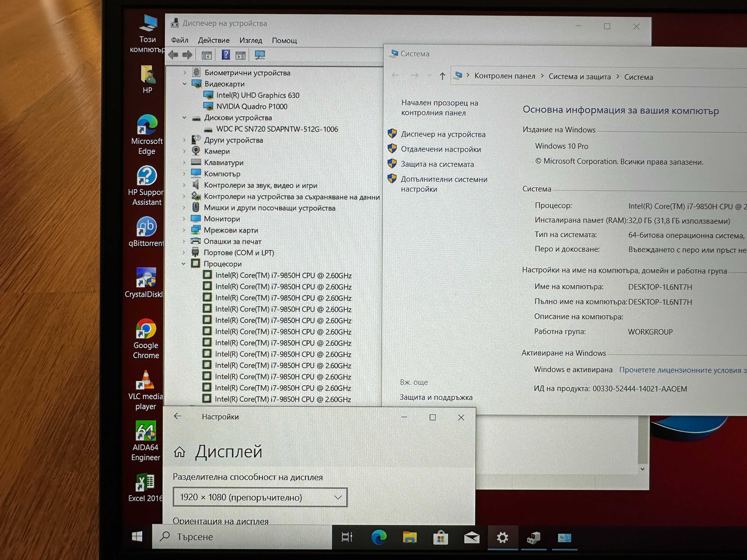Select Мишки и други посочващи устройства

coord(270,208)
